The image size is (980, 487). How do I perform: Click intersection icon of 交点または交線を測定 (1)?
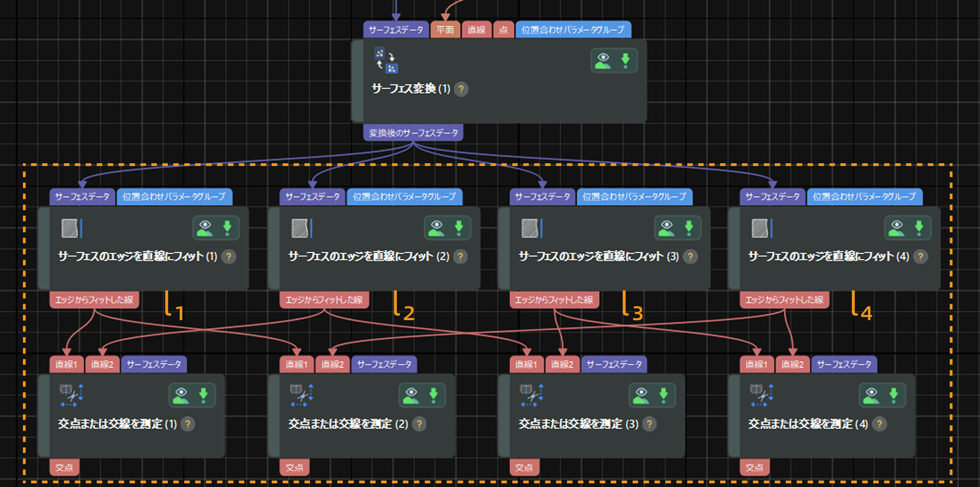pos(72,395)
